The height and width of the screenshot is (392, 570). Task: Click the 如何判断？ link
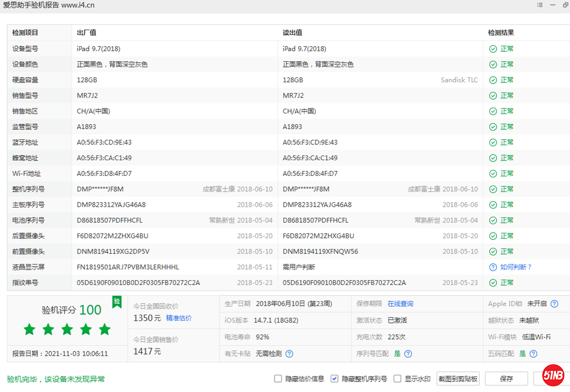pyautogui.click(x=516, y=267)
